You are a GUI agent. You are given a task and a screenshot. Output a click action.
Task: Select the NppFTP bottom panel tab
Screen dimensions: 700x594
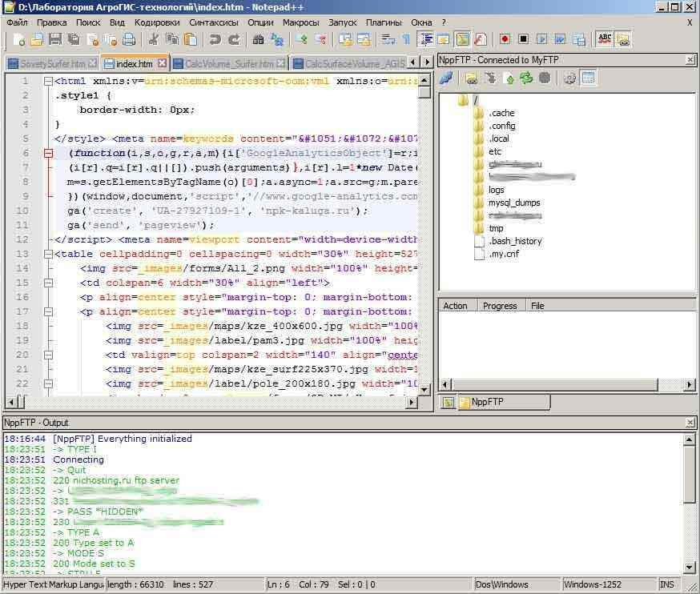pos(504,402)
